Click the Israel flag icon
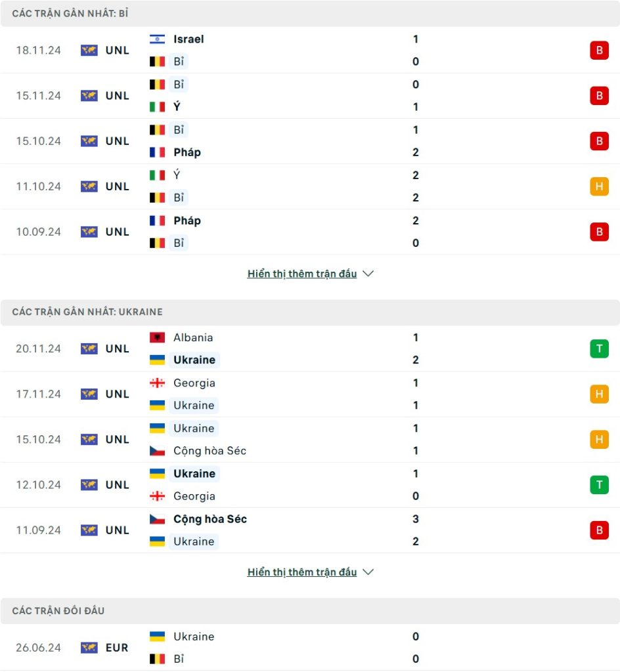The width and height of the screenshot is (620, 672). tap(157, 39)
